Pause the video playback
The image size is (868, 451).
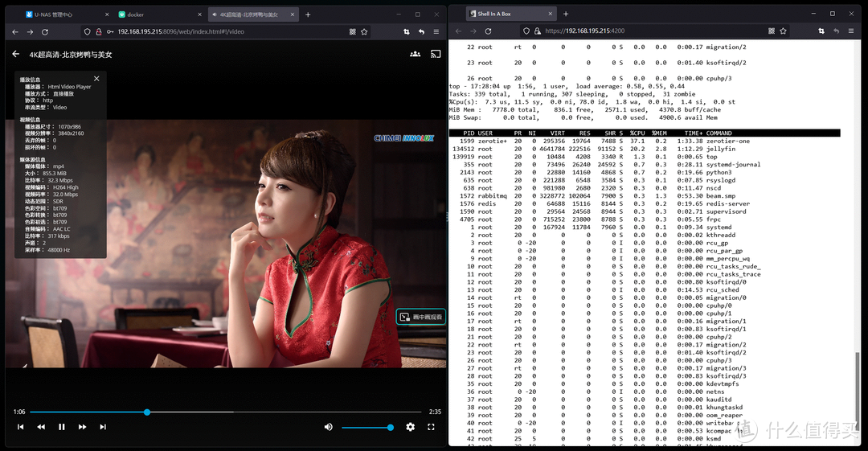(61, 427)
